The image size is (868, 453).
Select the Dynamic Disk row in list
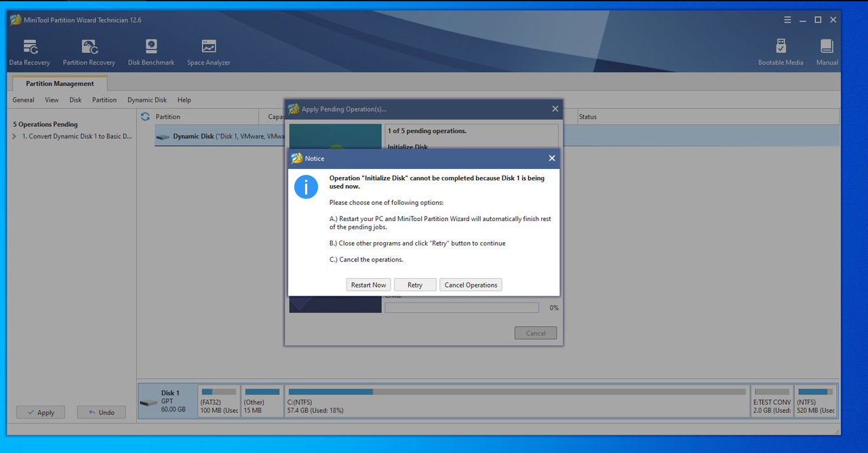497,136
